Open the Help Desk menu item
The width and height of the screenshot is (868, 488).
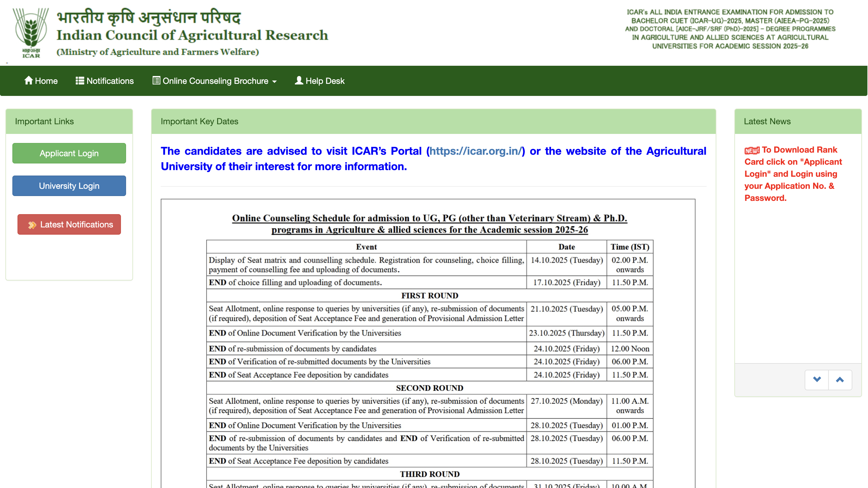[x=325, y=81]
